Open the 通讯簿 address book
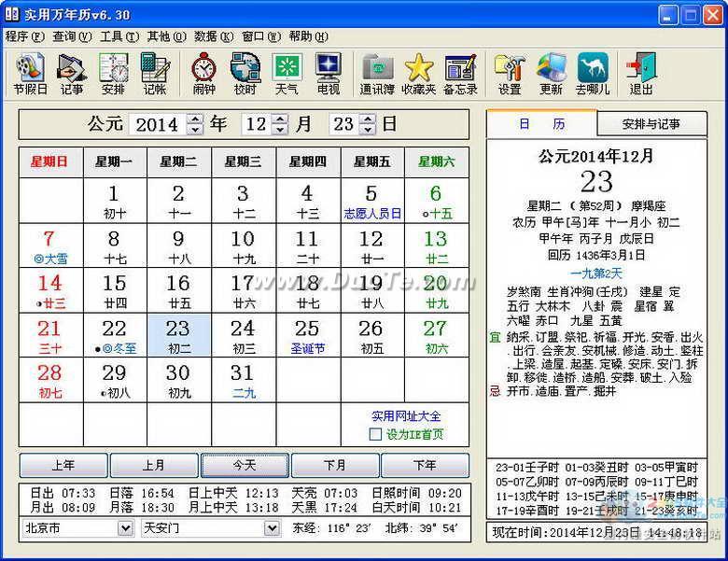Viewport: 728px width, 561px height. tap(377, 74)
